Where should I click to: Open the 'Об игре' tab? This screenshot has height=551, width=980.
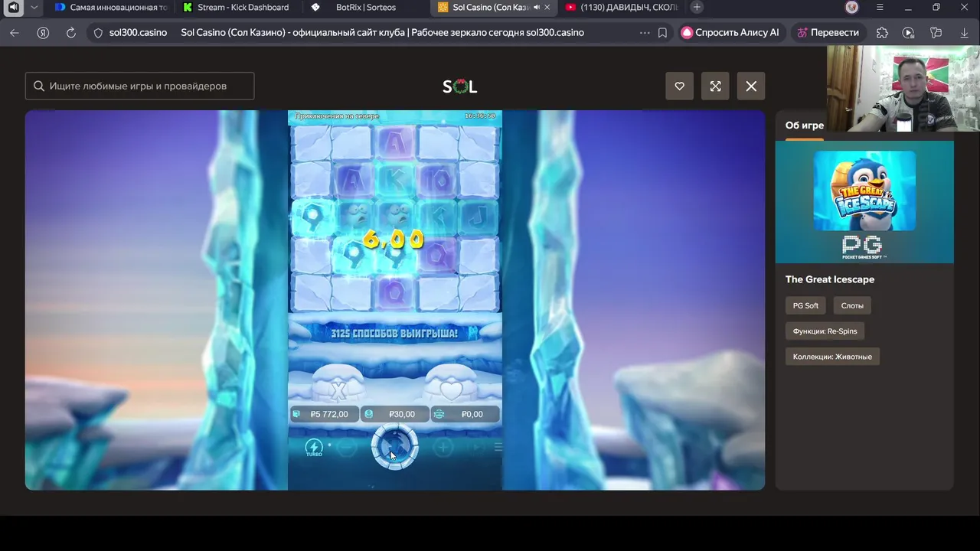(805, 126)
